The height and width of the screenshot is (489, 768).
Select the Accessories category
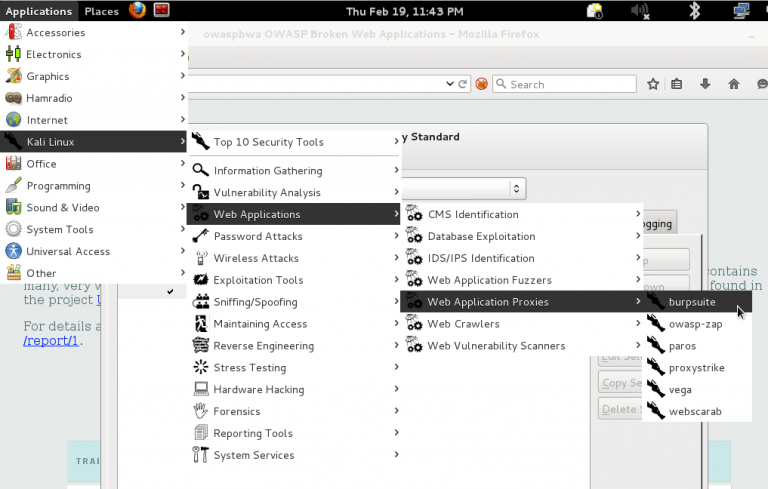[55, 32]
